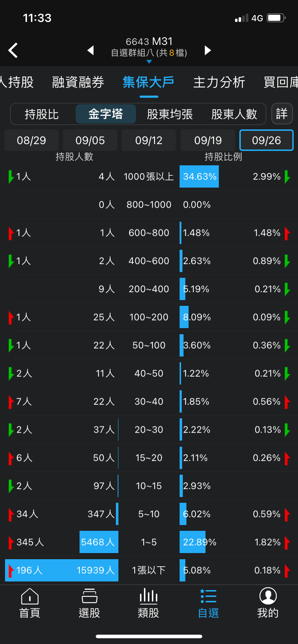Go to next stock with right triangle
This screenshot has height=644, width=298.
[208, 50]
